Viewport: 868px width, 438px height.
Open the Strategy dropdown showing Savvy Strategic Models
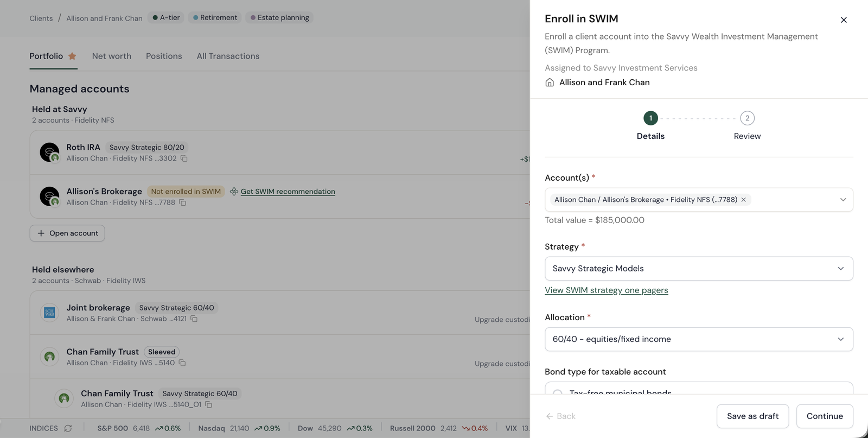(699, 269)
